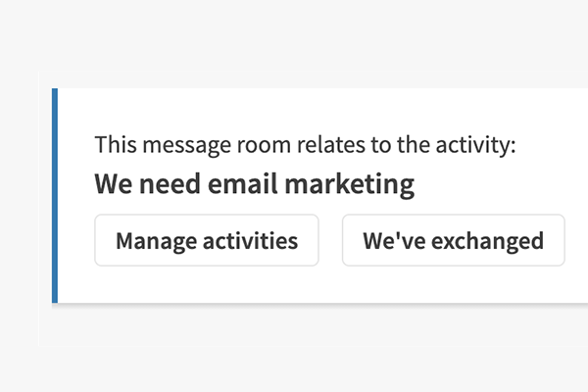Click the gap between the two buttons

coord(330,240)
